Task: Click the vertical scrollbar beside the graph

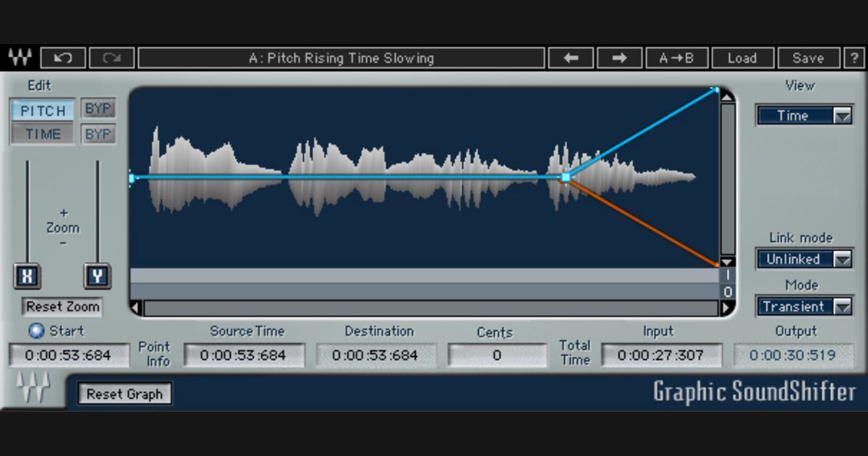Action: [x=728, y=178]
